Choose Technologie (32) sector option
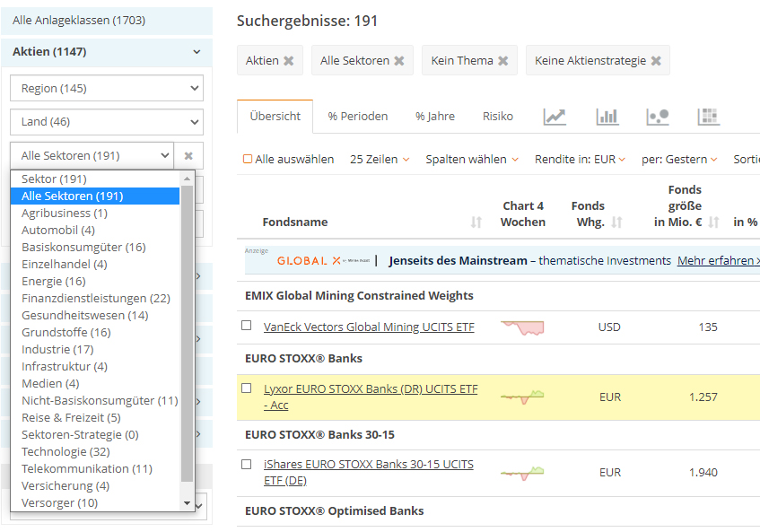The width and height of the screenshot is (760, 532). [x=95, y=451]
